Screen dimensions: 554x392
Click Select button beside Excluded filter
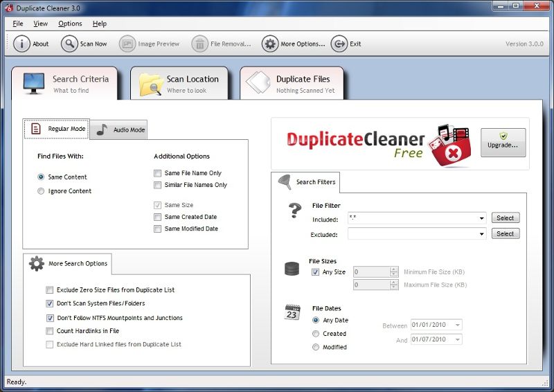pyautogui.click(x=505, y=234)
